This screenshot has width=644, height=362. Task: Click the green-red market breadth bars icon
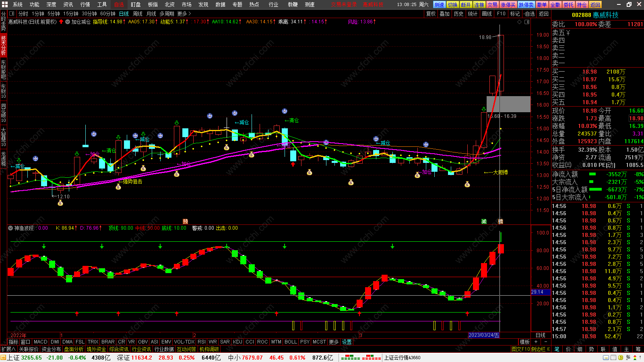tap(361, 358)
